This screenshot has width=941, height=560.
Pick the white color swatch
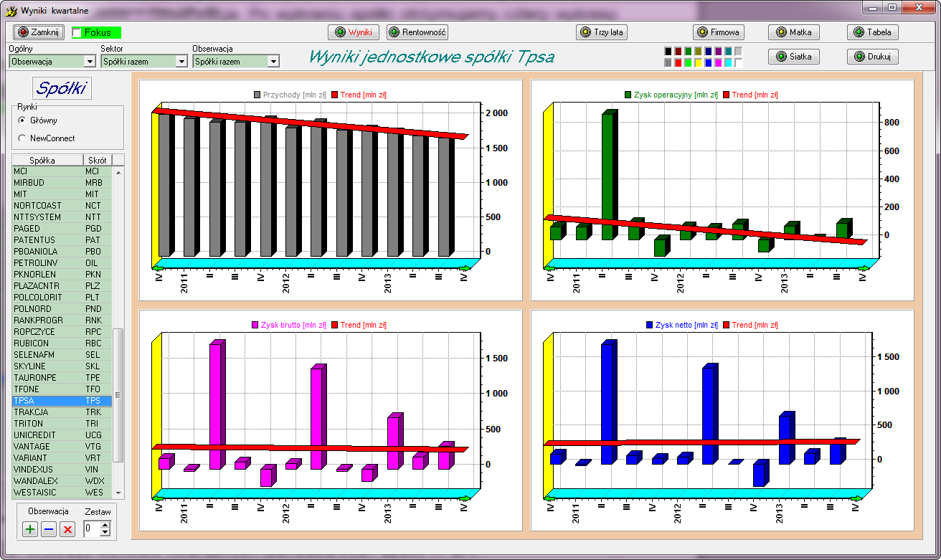(x=739, y=63)
